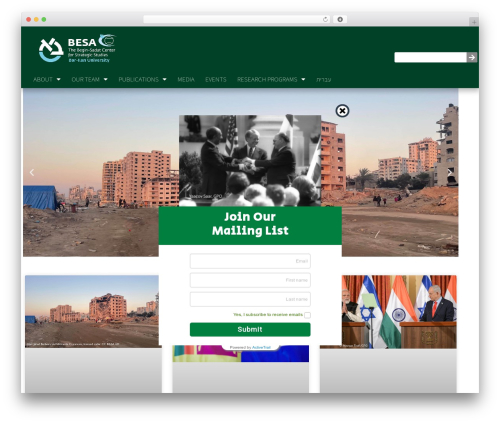The height and width of the screenshot is (423, 500).
Task: Click the Submit button
Action: click(x=250, y=329)
